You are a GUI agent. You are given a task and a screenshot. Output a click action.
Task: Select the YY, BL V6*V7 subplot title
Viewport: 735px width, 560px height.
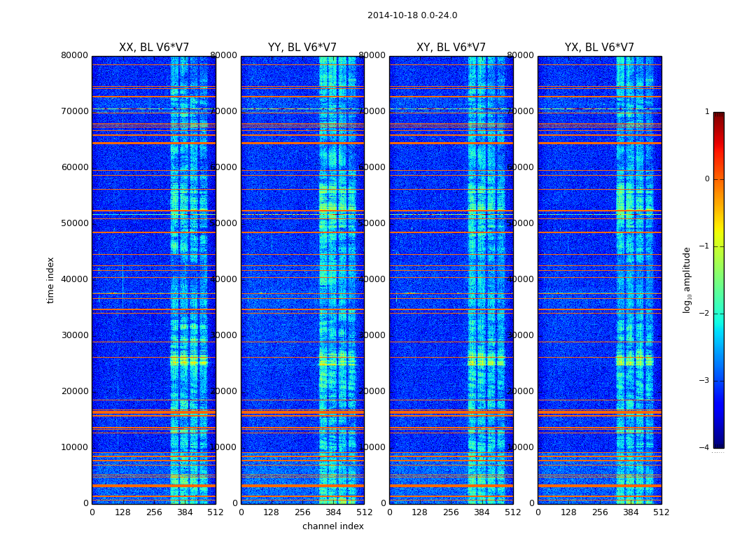302,48
